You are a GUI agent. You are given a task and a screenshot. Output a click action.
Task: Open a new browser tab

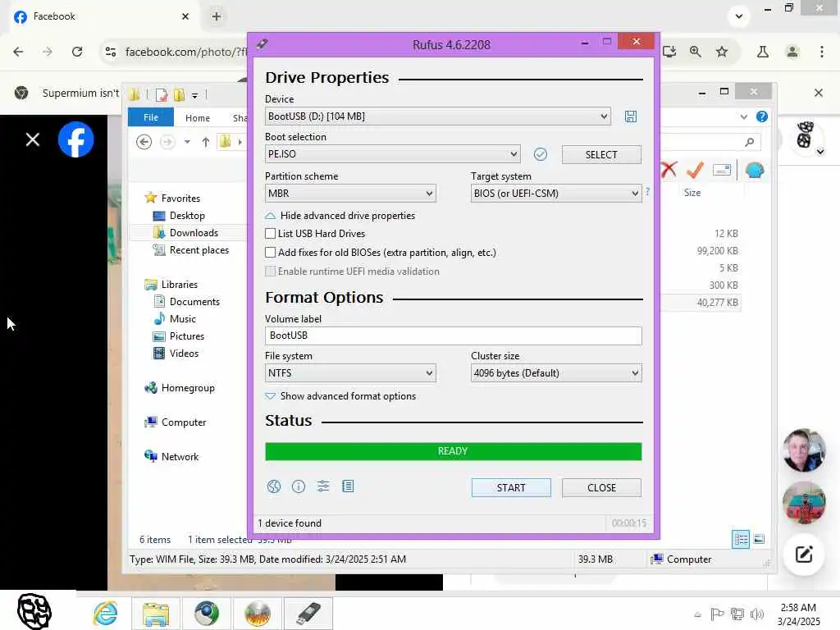tap(217, 16)
